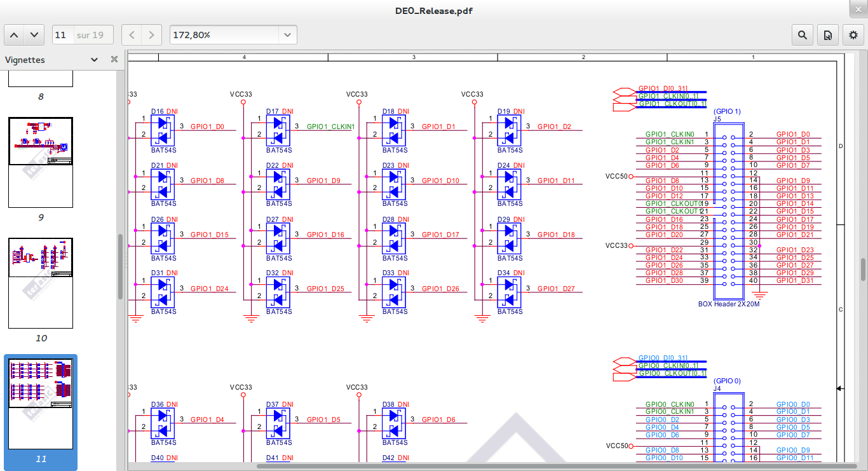Click the J5 header label
Image resolution: width=868 pixels, height=471 pixels.
[717, 119]
